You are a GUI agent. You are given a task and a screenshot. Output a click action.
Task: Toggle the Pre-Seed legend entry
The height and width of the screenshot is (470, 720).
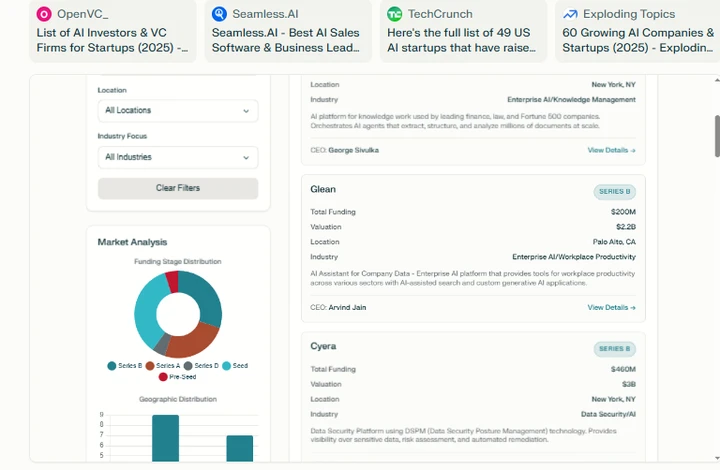(x=177, y=377)
